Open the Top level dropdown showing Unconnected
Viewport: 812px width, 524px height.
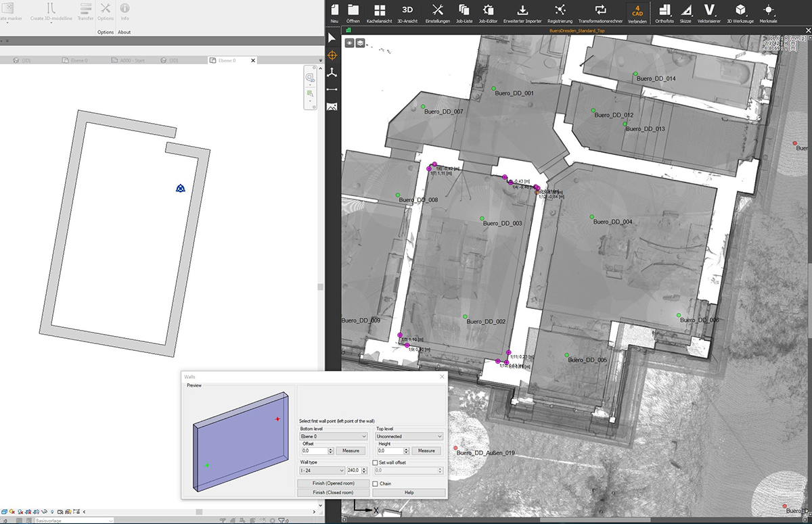[x=437, y=436]
